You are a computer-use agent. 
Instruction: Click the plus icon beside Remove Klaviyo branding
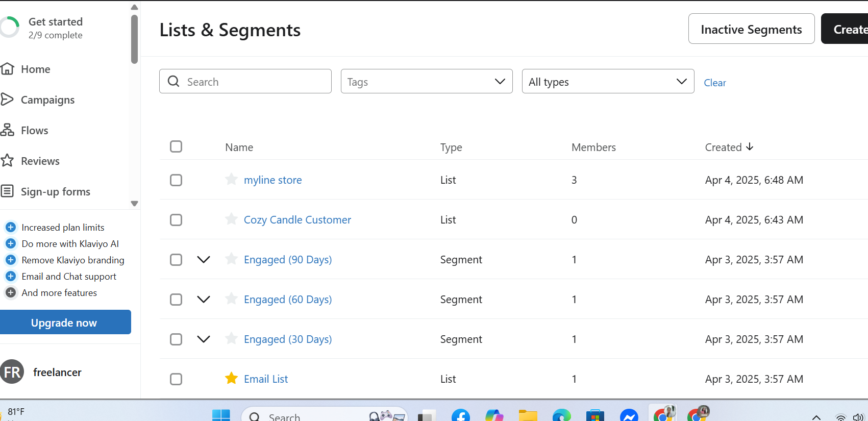click(x=11, y=260)
